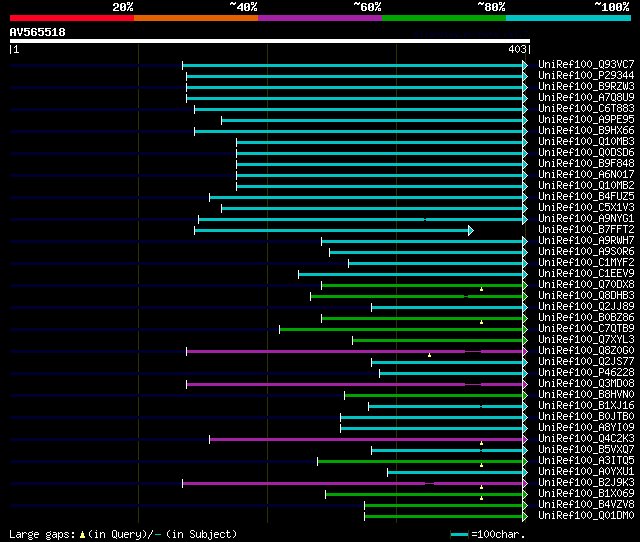Select the UniRef100_A6N017 label
Viewport: 640px width, 542px height.
pyautogui.click(x=586, y=175)
